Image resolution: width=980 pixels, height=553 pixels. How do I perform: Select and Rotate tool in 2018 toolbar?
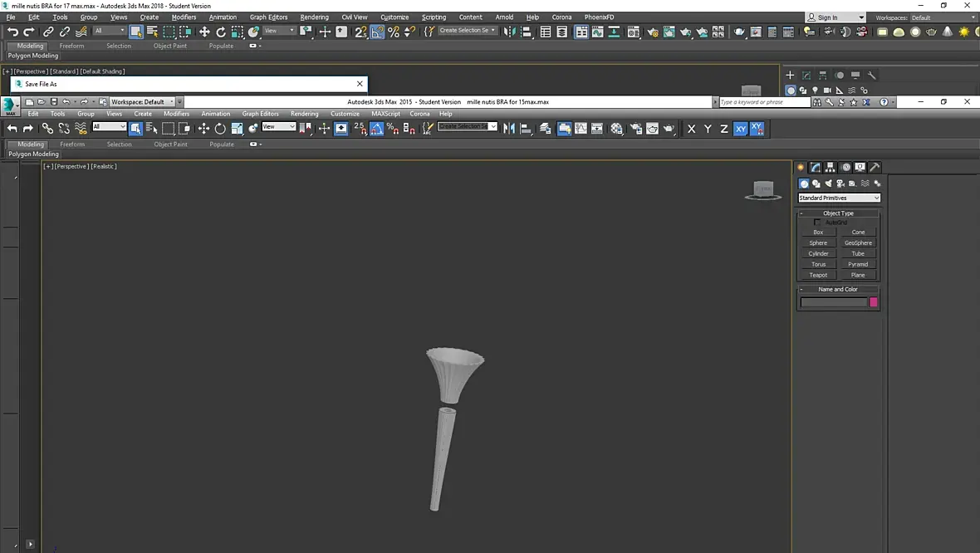coord(221,32)
